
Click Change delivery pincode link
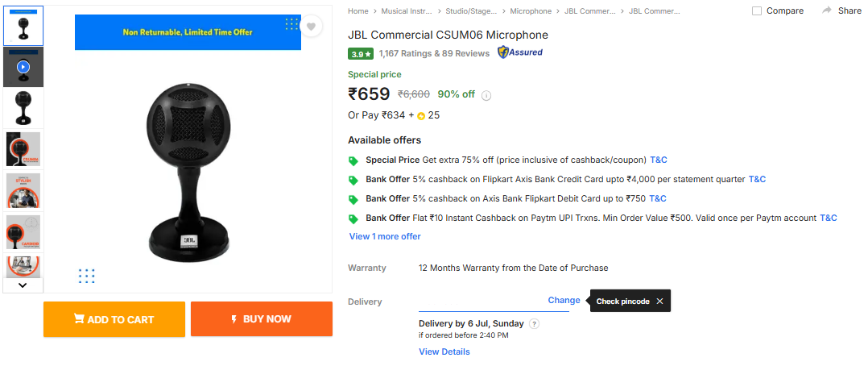[564, 300]
